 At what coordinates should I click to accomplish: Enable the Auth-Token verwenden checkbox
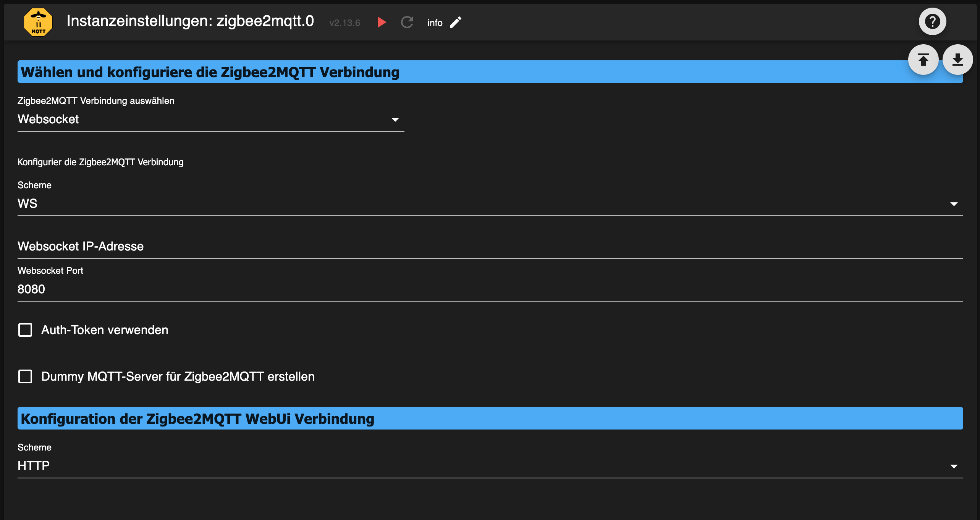(x=25, y=330)
